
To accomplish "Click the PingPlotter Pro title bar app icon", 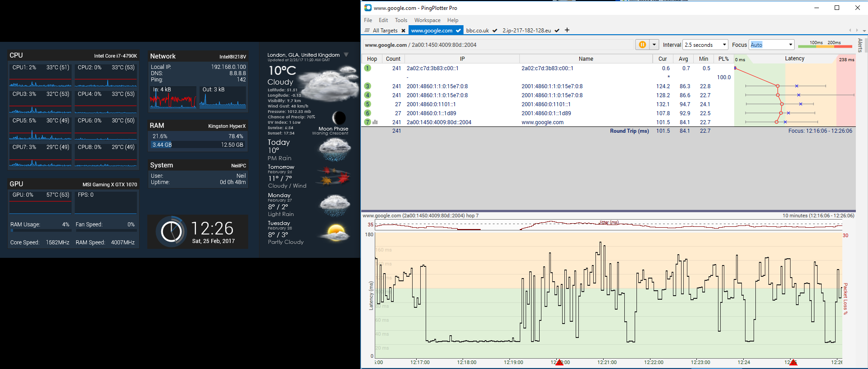I will point(368,8).
